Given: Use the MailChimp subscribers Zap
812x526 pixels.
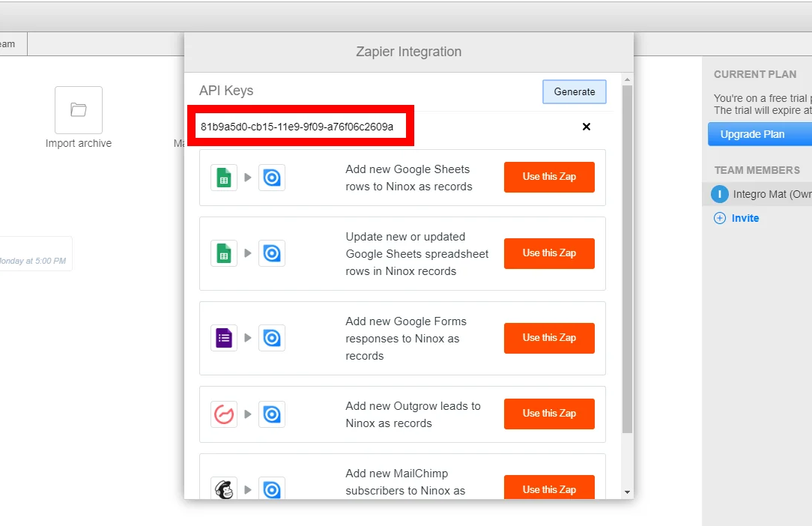Looking at the screenshot, I should tap(549, 488).
